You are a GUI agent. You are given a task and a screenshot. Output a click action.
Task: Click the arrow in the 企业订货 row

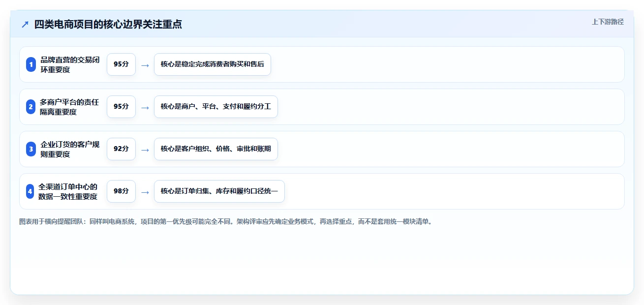coord(145,150)
